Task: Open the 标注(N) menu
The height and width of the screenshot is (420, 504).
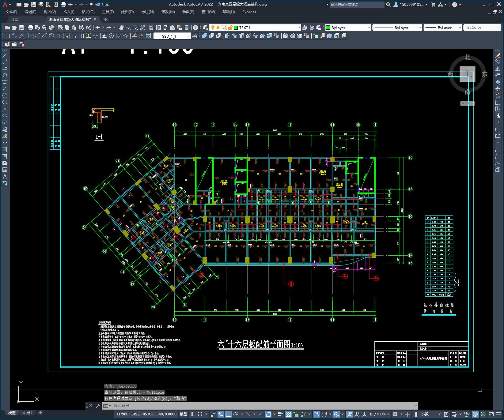Action: pyautogui.click(x=147, y=12)
